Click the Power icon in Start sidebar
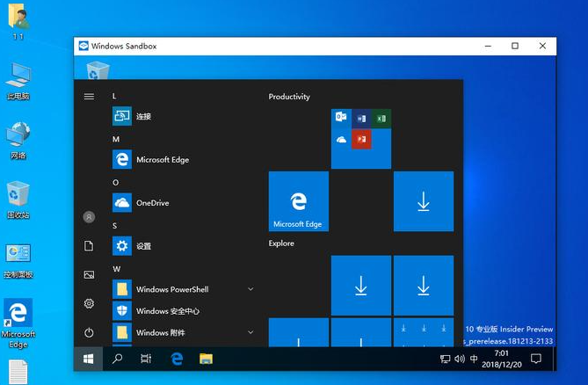 pyautogui.click(x=89, y=332)
